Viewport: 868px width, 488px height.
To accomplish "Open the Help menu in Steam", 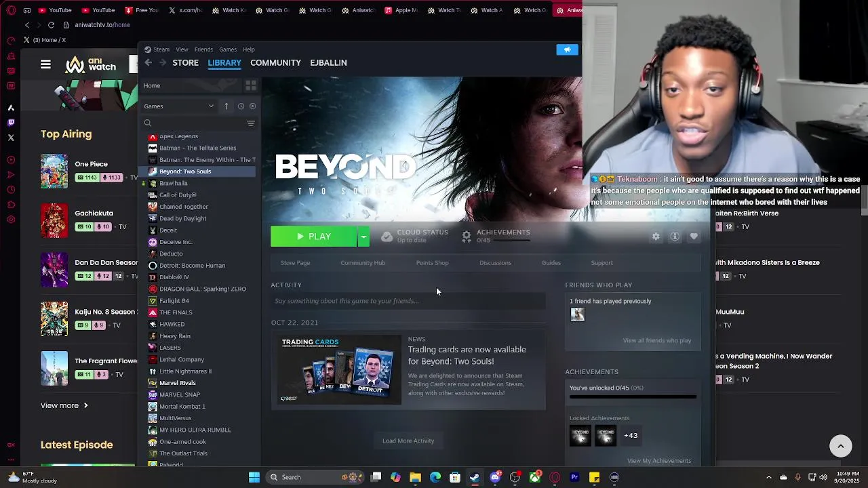I will point(249,49).
